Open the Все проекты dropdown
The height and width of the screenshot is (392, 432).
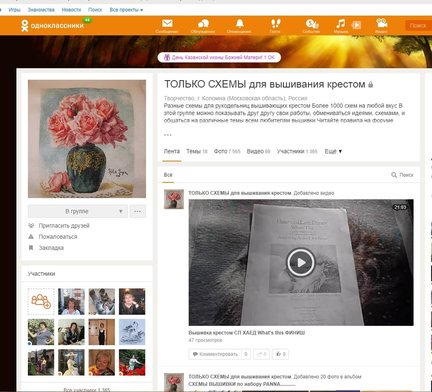coord(126,10)
